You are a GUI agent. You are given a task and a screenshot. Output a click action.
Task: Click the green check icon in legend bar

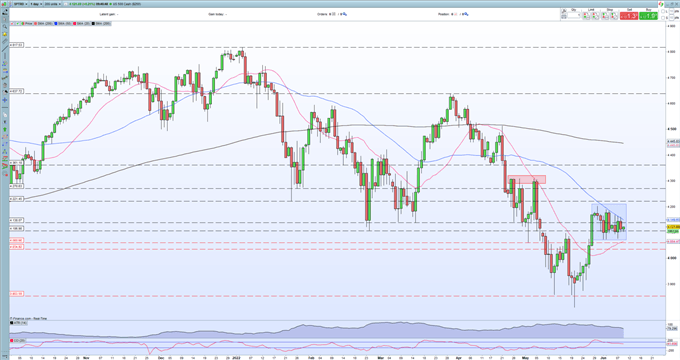coord(18,23)
